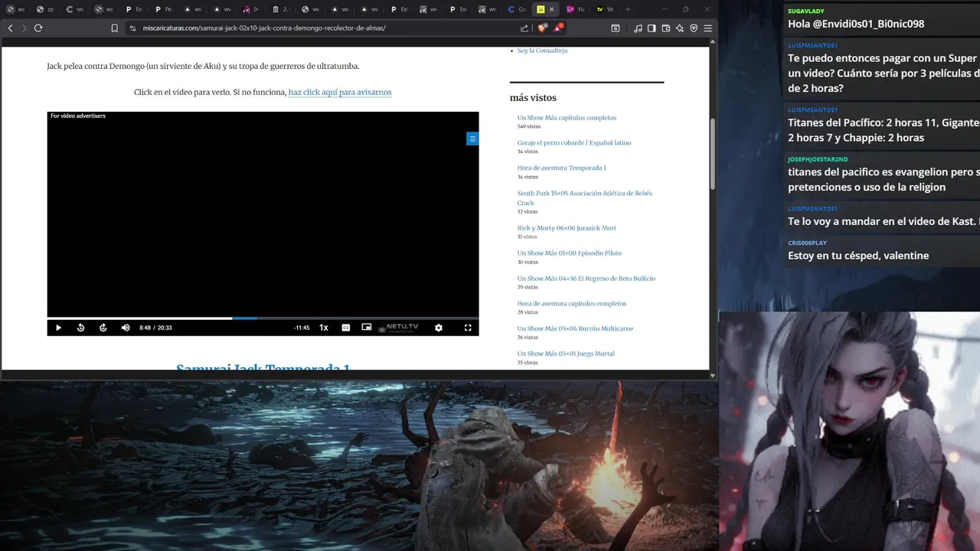
Task: Go forward in browser history
Action: (24, 28)
